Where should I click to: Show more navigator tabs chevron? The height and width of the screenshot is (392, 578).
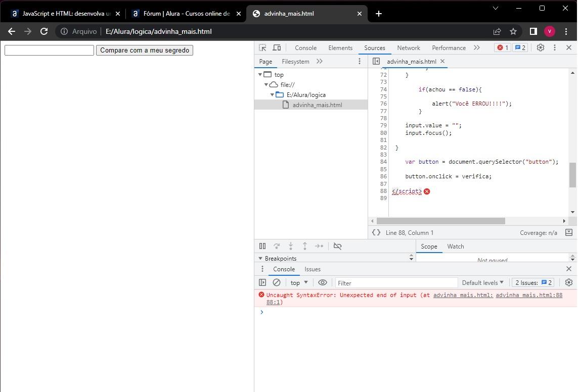(319, 62)
